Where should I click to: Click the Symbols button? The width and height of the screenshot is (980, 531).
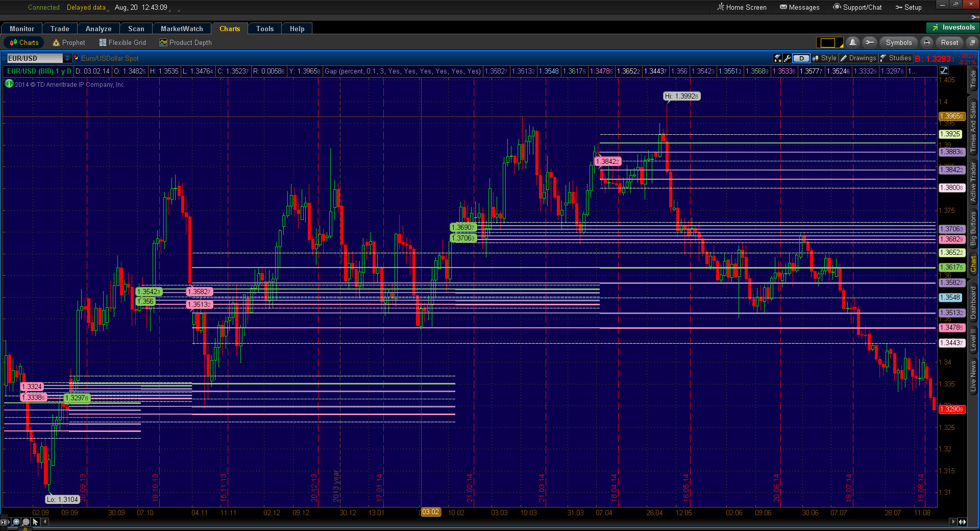tap(898, 42)
